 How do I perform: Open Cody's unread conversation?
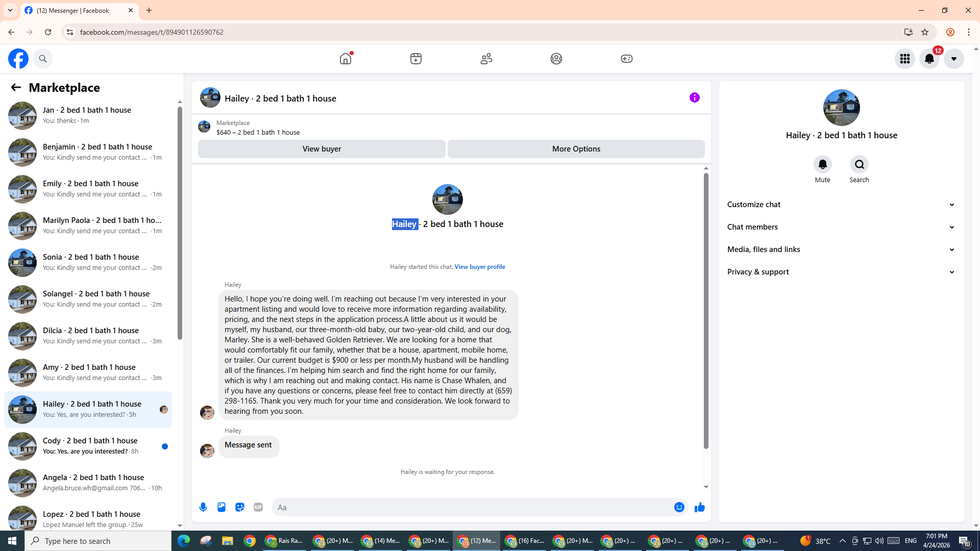click(88, 446)
